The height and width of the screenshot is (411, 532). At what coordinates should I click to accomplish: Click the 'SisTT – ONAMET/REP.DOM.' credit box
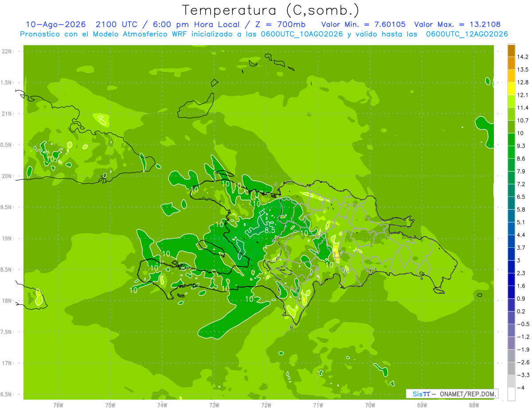[452, 394]
